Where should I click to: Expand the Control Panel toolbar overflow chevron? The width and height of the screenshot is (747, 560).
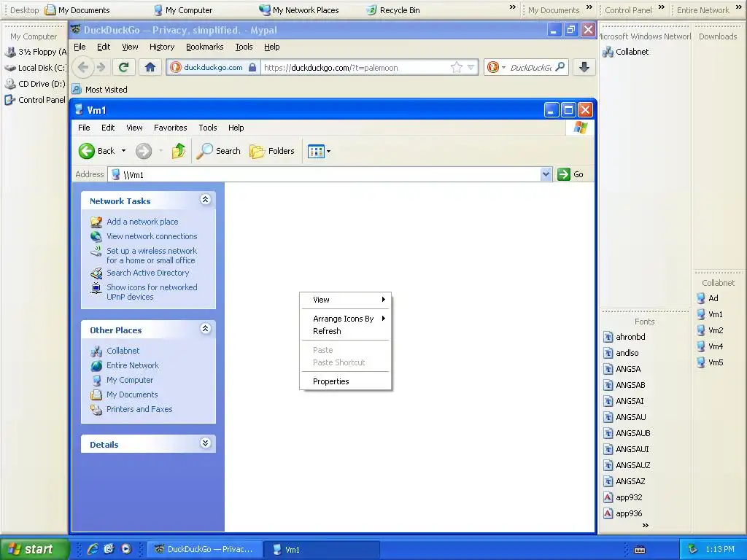click(661, 7)
